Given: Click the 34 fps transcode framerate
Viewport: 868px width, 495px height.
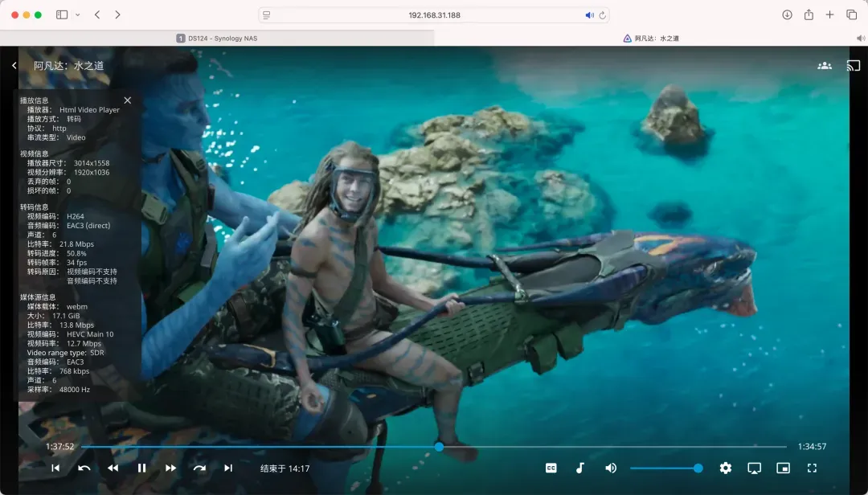Looking at the screenshot, I should pos(77,263).
